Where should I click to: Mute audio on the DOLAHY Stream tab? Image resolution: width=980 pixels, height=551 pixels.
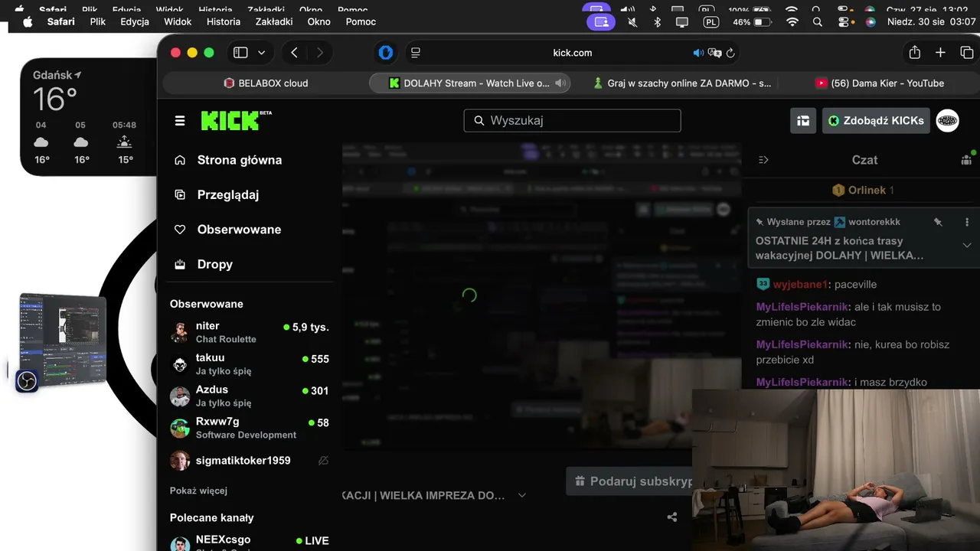(560, 83)
